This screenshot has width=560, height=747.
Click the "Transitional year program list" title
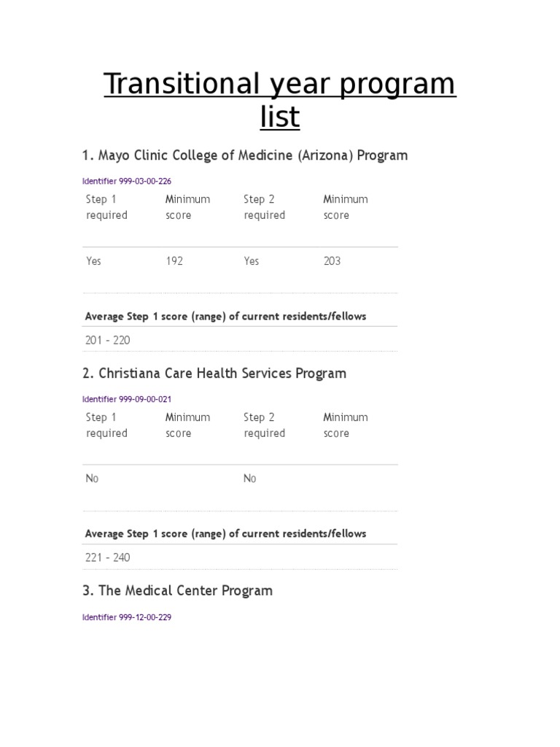(x=279, y=100)
